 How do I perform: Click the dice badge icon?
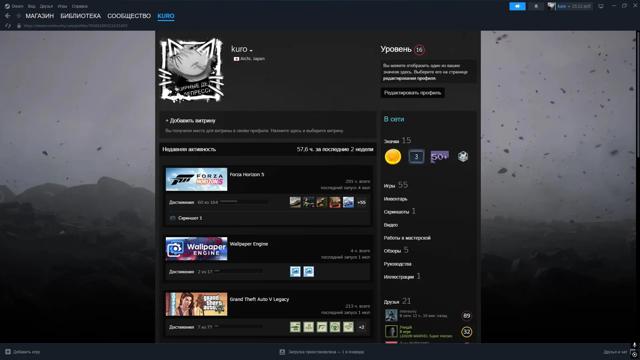tap(463, 157)
